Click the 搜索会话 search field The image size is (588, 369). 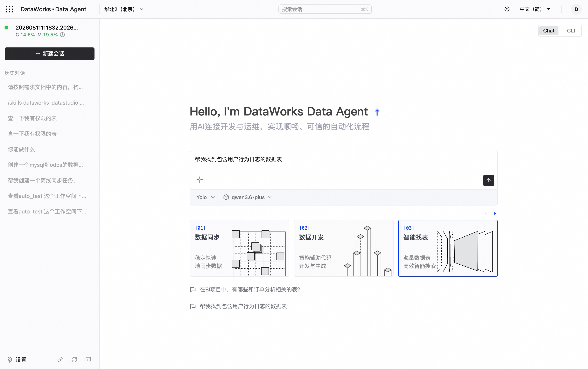coord(325,9)
